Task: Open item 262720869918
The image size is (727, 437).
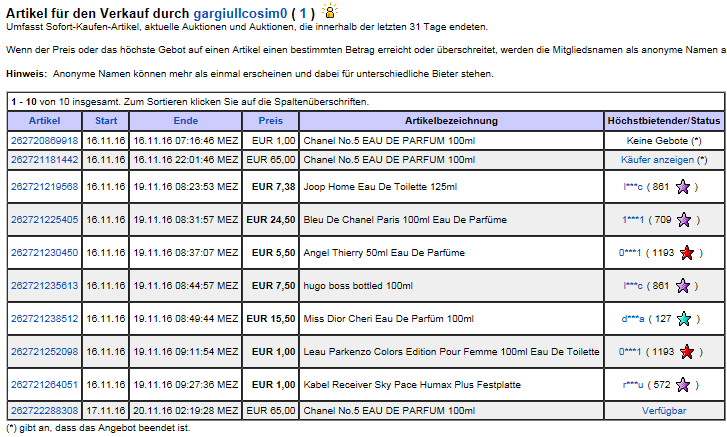Action: [45, 140]
